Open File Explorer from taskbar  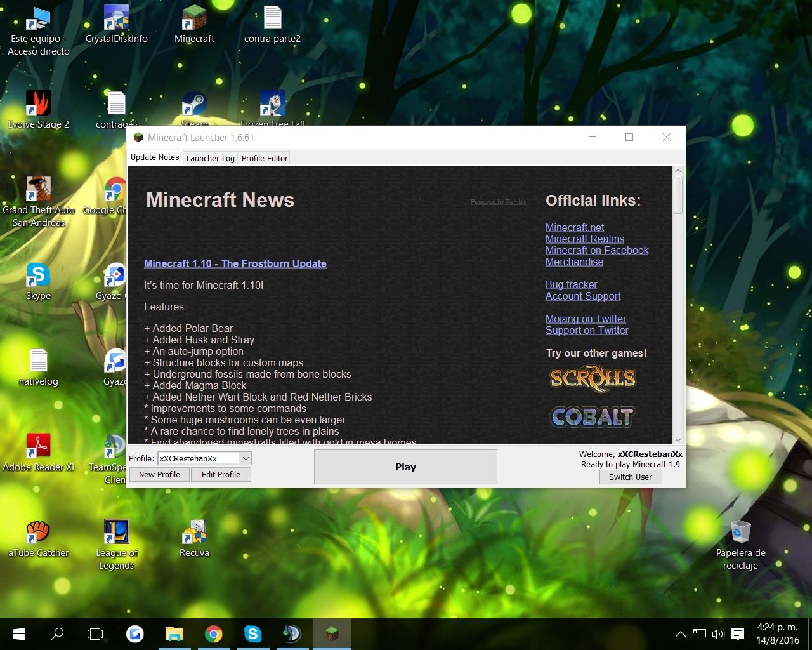click(x=174, y=634)
